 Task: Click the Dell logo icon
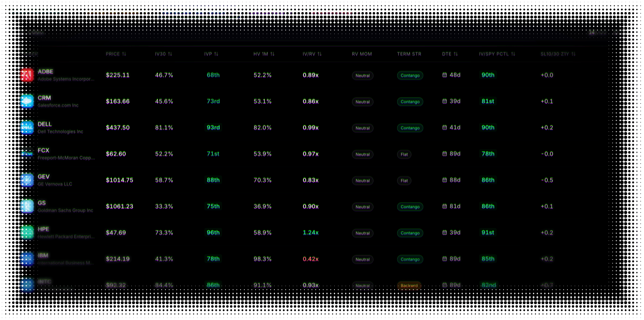tap(27, 128)
